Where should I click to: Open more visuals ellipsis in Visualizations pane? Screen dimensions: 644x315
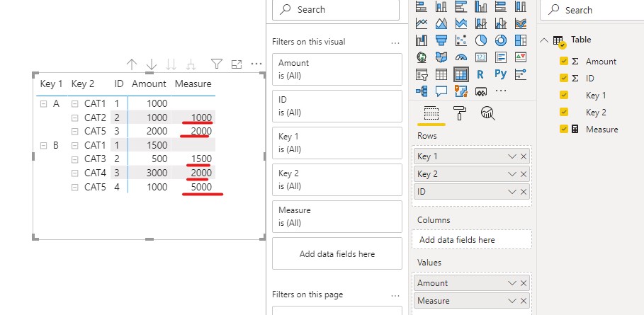pyautogui.click(x=501, y=91)
